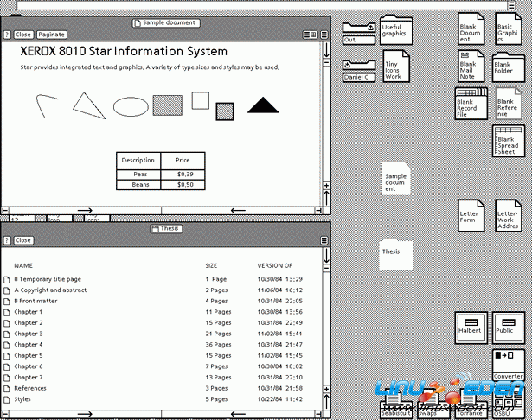Viewport: 532px width, 420px height.
Task: Select the Letter-Work Address document icon
Action: 509,216
